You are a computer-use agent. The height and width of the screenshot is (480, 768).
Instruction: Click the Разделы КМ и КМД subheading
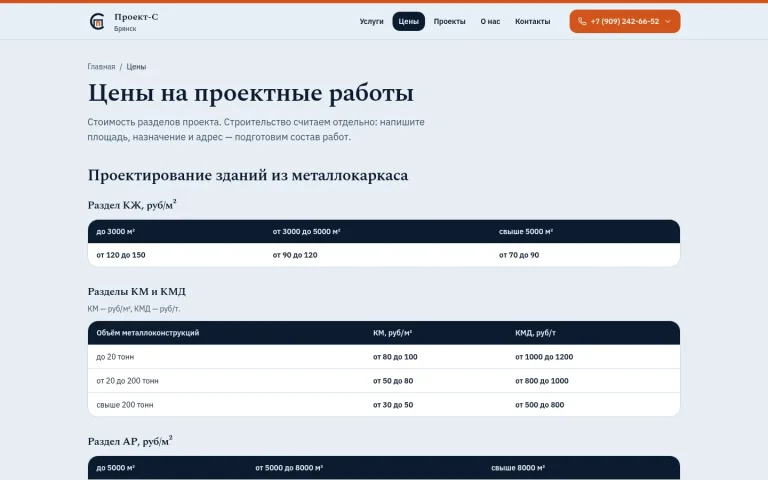click(137, 291)
